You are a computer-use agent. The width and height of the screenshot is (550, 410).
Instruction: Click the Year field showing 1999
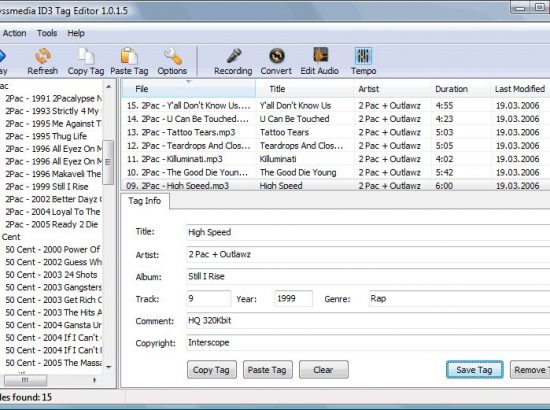tap(293, 298)
